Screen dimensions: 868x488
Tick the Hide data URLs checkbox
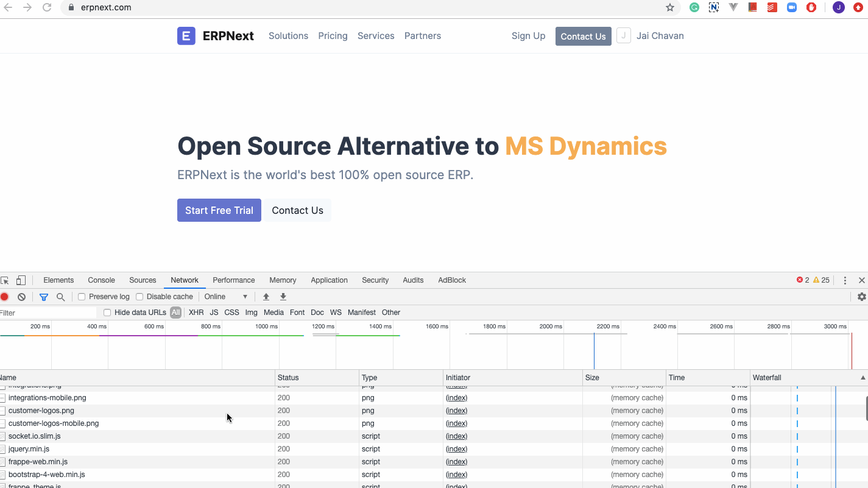(x=107, y=313)
